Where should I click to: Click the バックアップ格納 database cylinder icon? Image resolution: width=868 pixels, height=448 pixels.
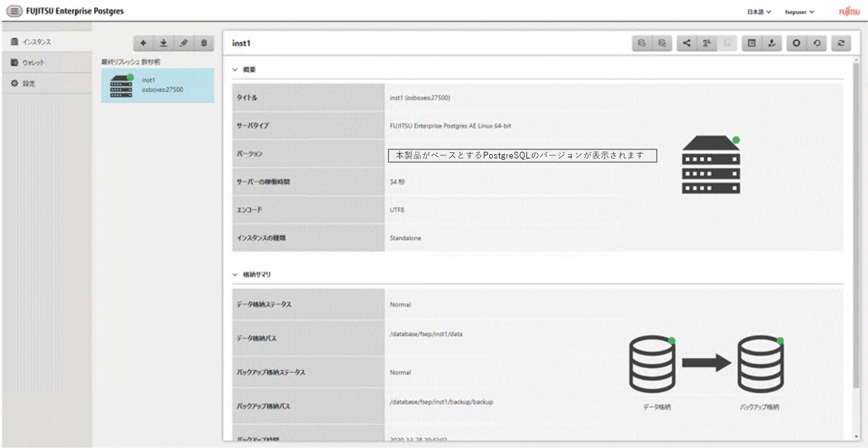(761, 365)
